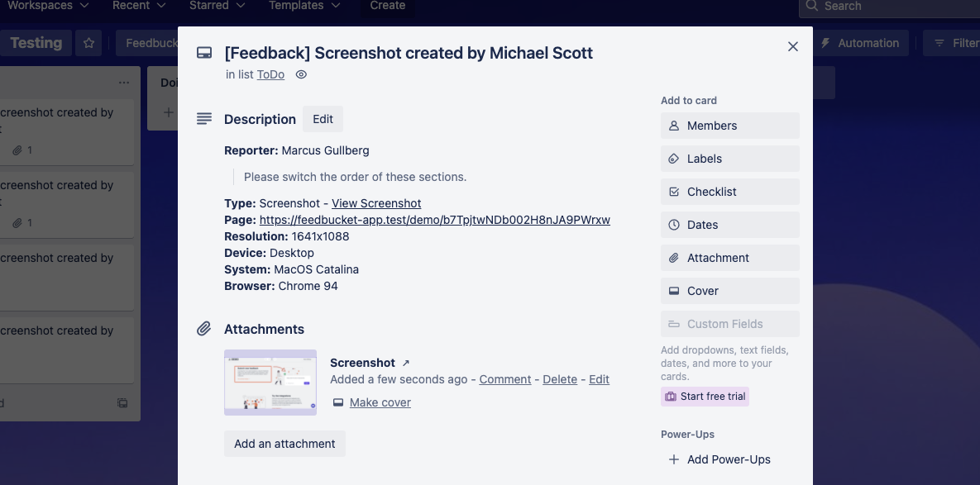Click the Make cover icon

(x=338, y=402)
